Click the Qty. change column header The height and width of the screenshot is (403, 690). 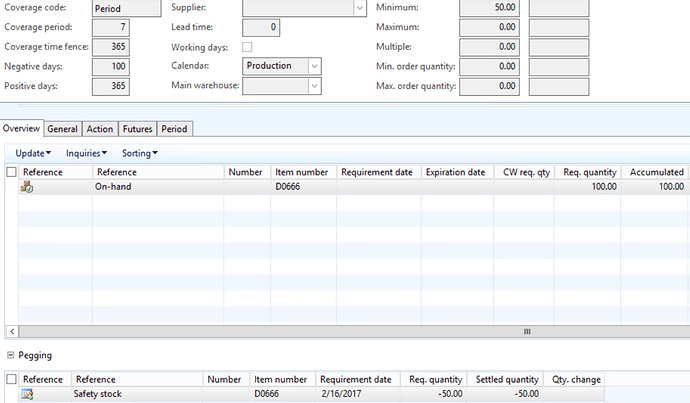(x=573, y=379)
